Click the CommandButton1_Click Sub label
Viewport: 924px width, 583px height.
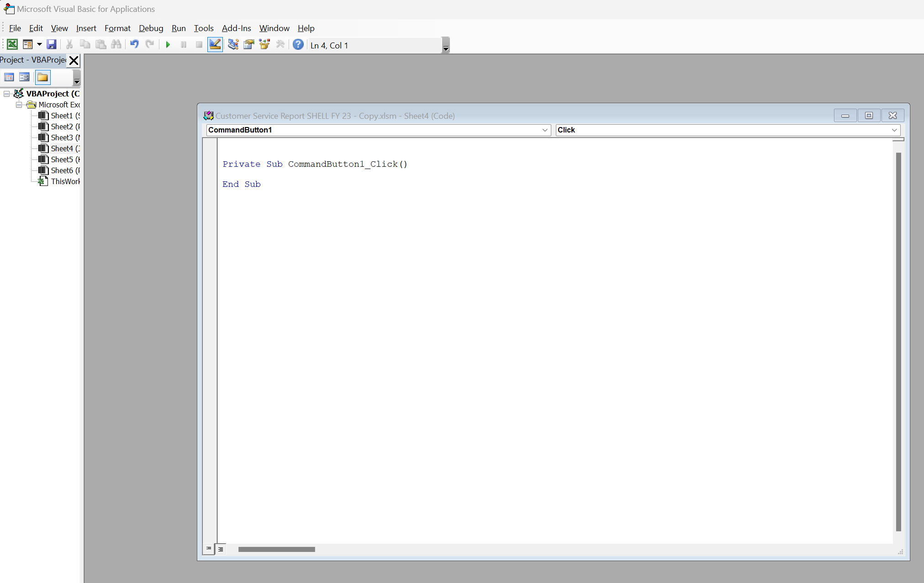(315, 164)
